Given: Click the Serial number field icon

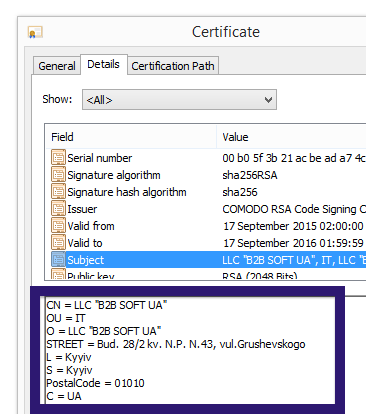Looking at the screenshot, I should [58, 158].
